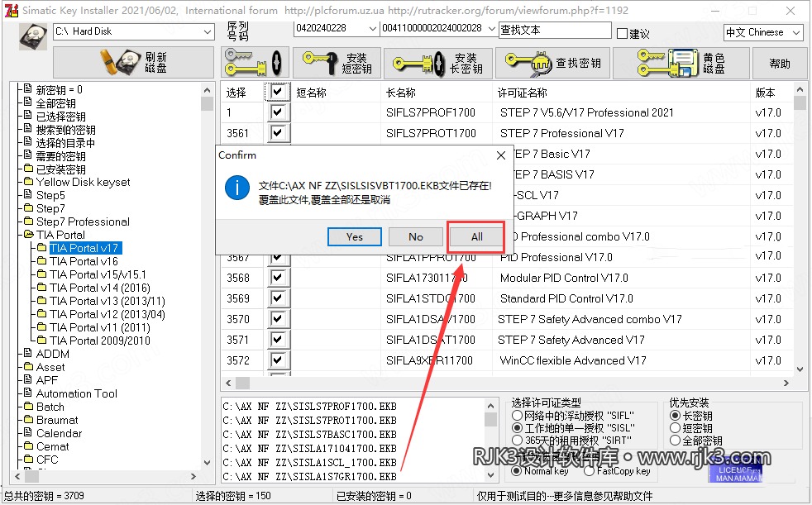Image resolution: width=812 pixels, height=505 pixels.
Task: Click the install short key button
Action: [x=337, y=63]
